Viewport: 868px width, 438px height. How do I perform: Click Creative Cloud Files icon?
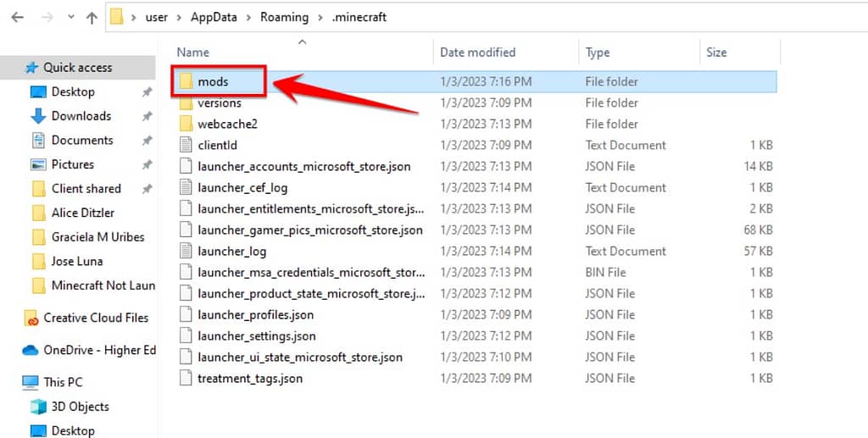pyautogui.click(x=31, y=319)
